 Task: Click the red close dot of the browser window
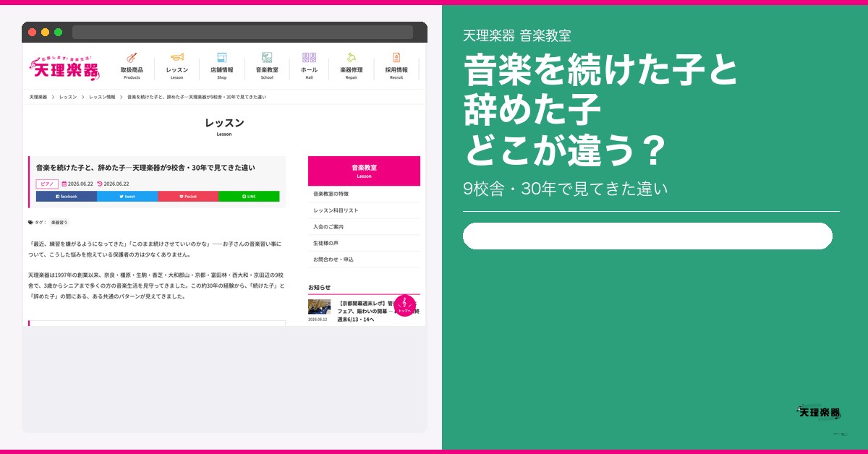[32, 32]
